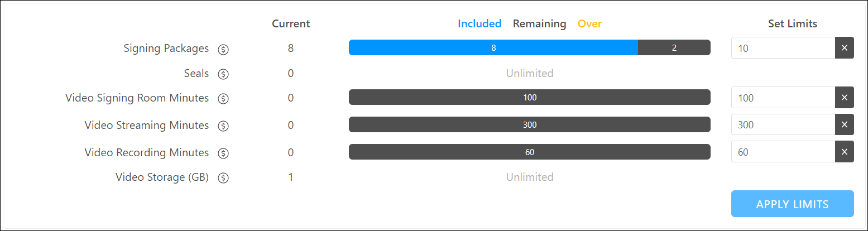This screenshot has height=231, width=868.
Task: Click the dollar icon next to Seals
Action: [223, 74]
